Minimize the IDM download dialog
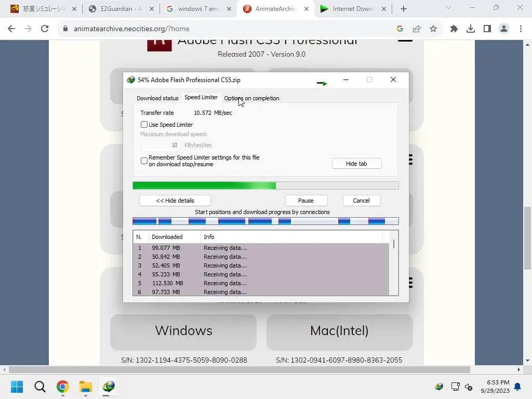This screenshot has height=399, width=532. pos(346,79)
